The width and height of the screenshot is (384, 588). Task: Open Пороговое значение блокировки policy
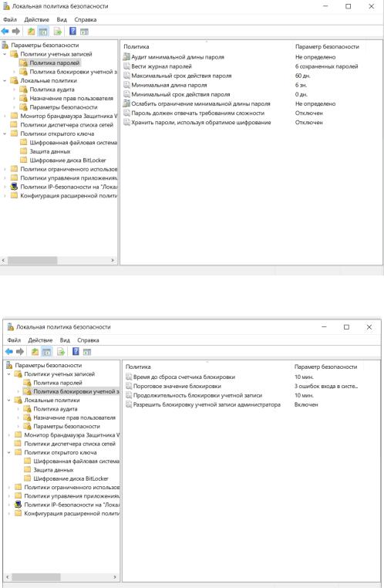177,387
